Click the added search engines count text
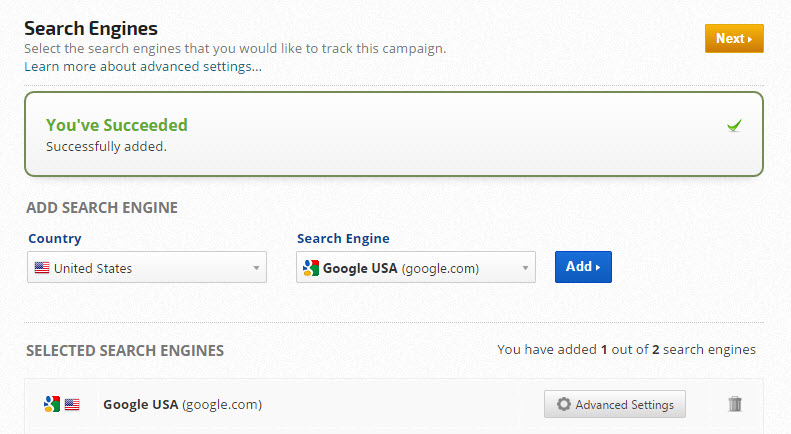 tap(626, 350)
